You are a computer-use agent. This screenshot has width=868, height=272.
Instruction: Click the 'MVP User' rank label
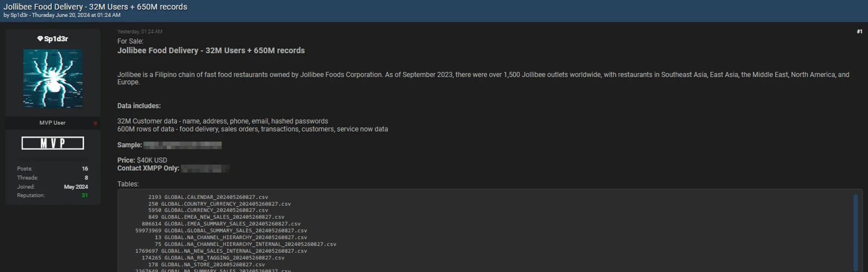click(x=52, y=123)
